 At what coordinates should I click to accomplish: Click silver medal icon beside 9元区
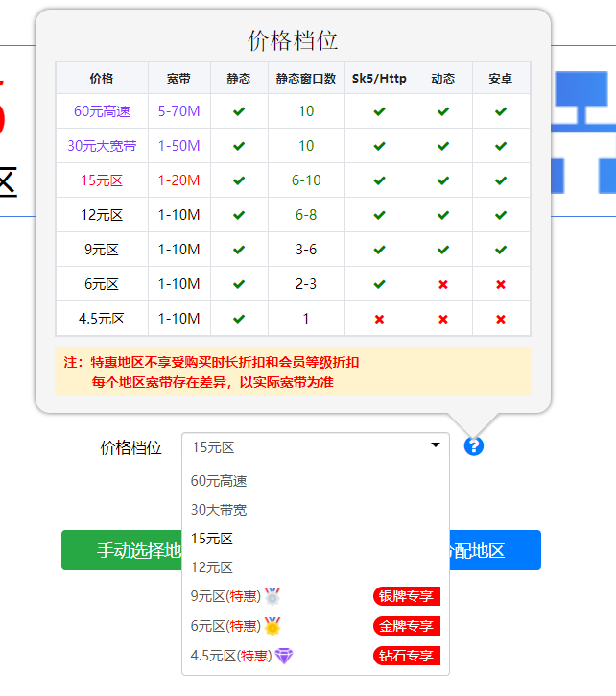pyautogui.click(x=272, y=596)
